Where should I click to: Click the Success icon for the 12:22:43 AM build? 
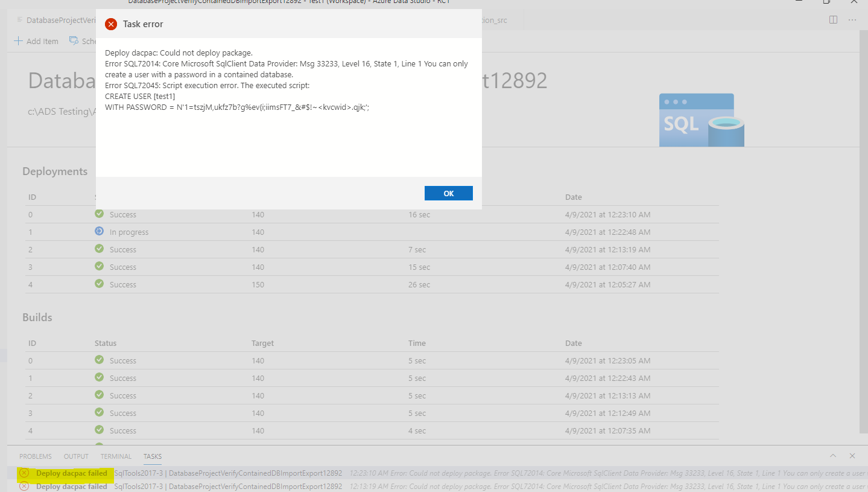point(100,377)
